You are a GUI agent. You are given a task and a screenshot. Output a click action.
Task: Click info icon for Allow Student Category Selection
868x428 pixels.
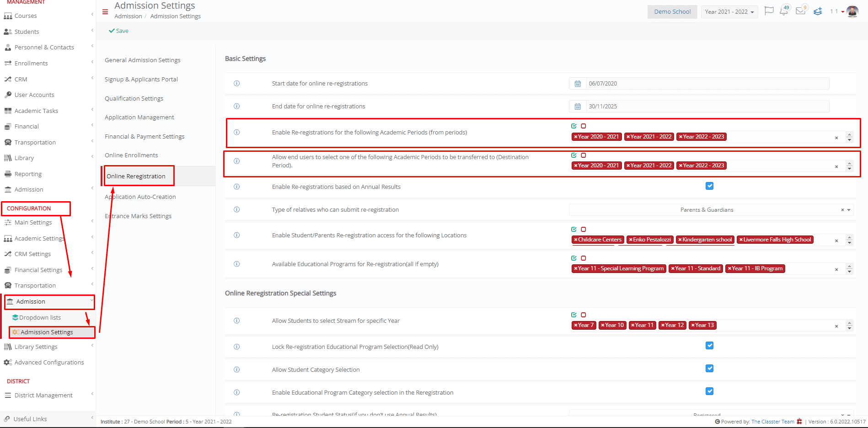click(x=237, y=369)
